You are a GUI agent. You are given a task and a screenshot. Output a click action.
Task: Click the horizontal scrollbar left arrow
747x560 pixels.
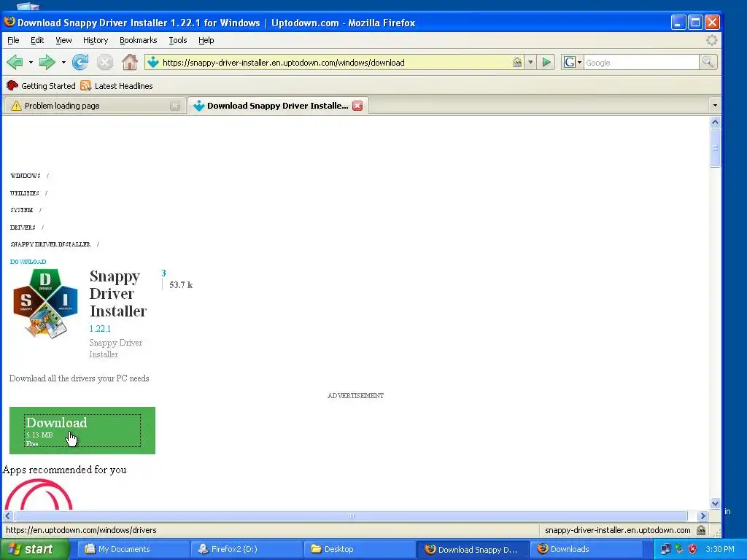point(8,516)
